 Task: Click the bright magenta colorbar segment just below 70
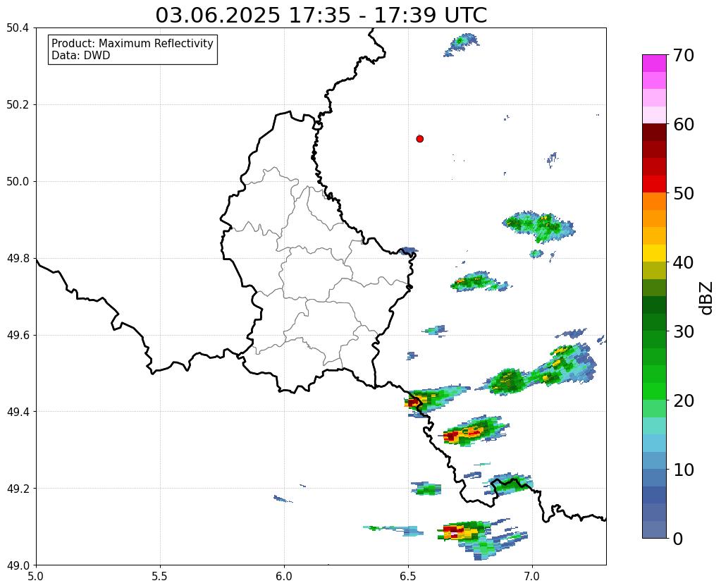pos(654,63)
